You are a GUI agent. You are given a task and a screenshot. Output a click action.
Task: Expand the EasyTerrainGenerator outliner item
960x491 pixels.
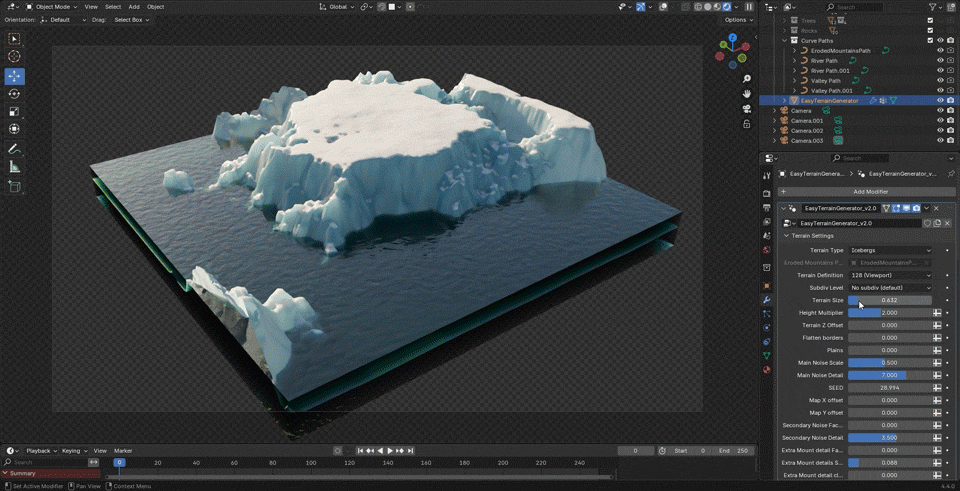[x=785, y=100]
